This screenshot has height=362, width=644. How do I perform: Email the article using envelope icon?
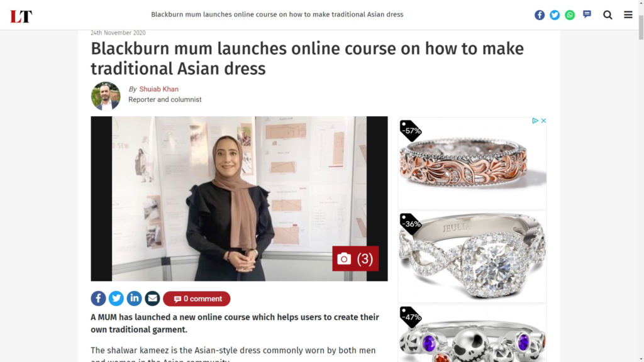(152, 299)
